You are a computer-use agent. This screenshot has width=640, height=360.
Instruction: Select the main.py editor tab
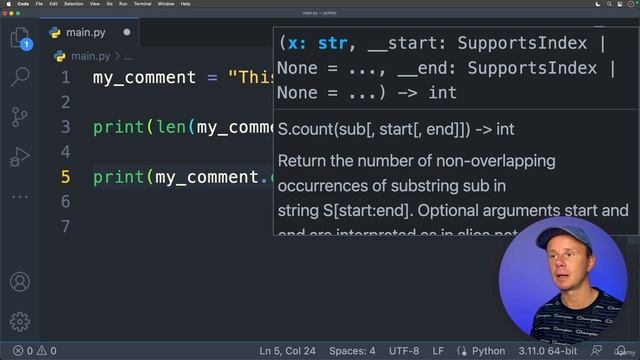tap(89, 32)
